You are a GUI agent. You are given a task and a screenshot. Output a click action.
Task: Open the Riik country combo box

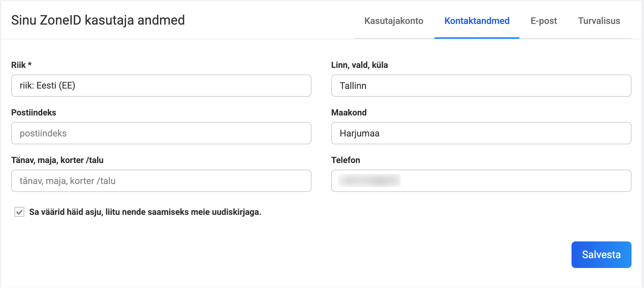click(161, 86)
